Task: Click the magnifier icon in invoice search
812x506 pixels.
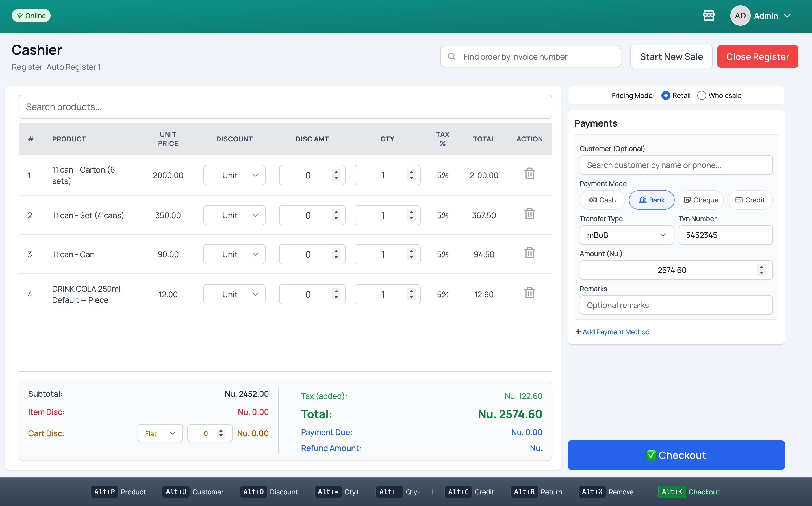Action: (452, 56)
